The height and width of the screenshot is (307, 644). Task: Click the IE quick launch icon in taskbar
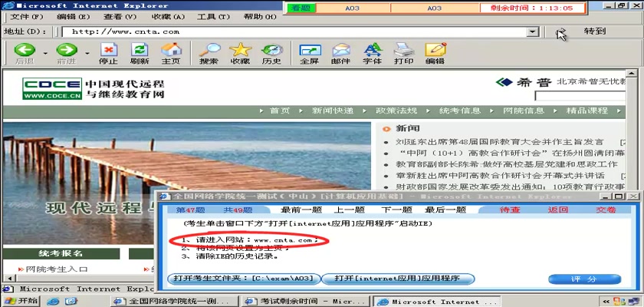coord(53,302)
